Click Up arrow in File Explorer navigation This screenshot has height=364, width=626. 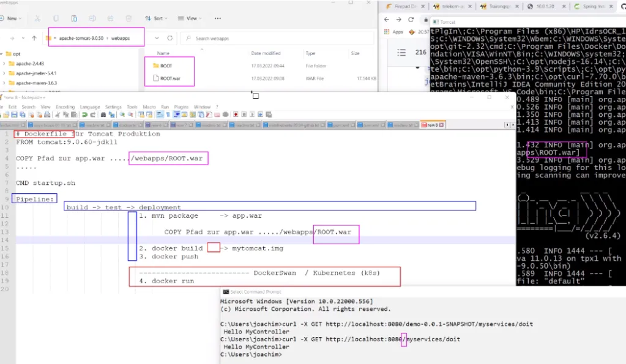click(34, 39)
